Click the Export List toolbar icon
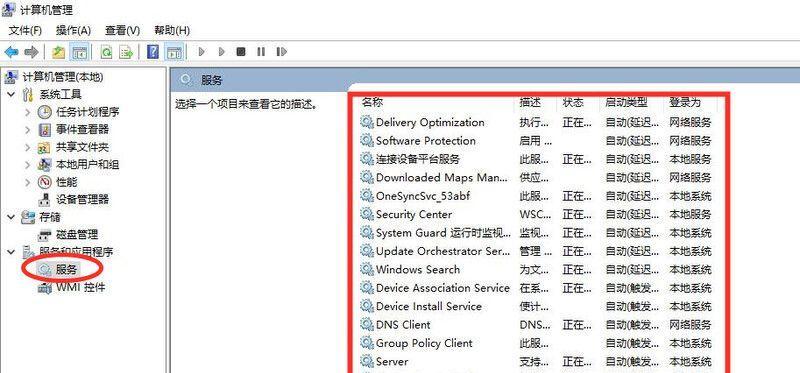800x373 pixels. pyautogui.click(x=126, y=52)
